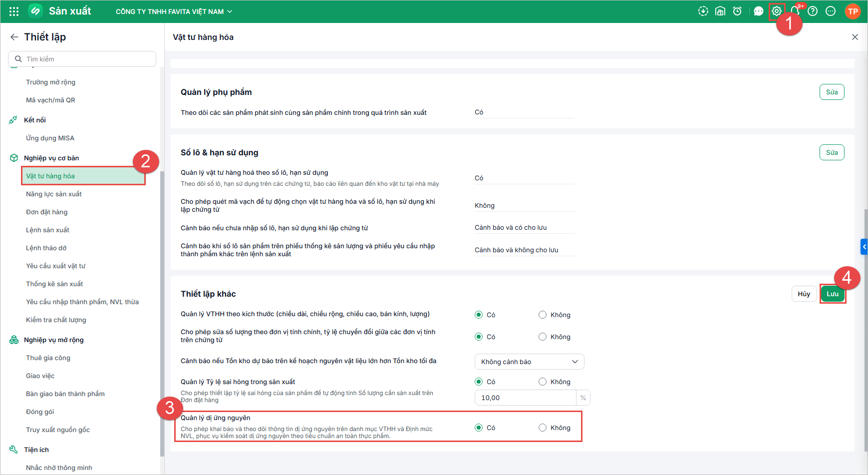Select Có for Quản lý Tỷ lệ sai hỏng

point(479,382)
